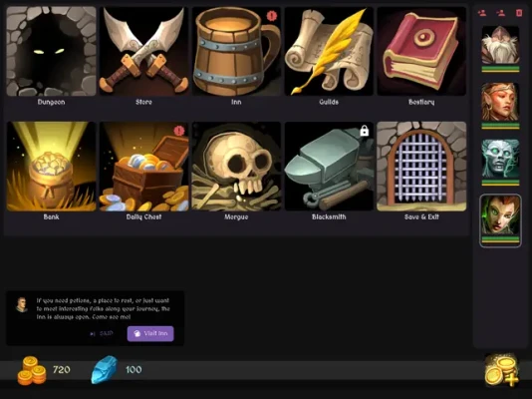Viewport: 532px width, 399px height.
Task: Open the Bank gold pot tile
Action: (x=51, y=167)
